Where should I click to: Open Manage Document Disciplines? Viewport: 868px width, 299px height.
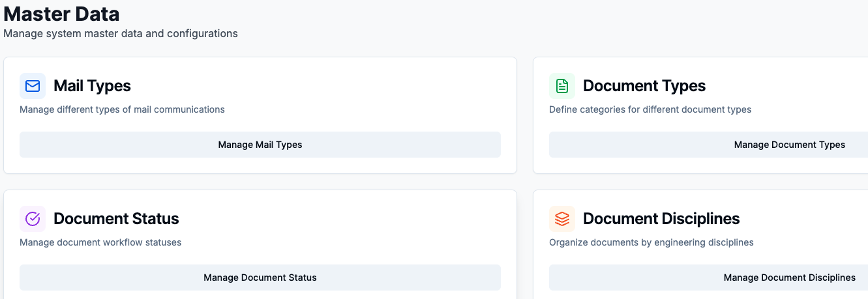(789, 278)
